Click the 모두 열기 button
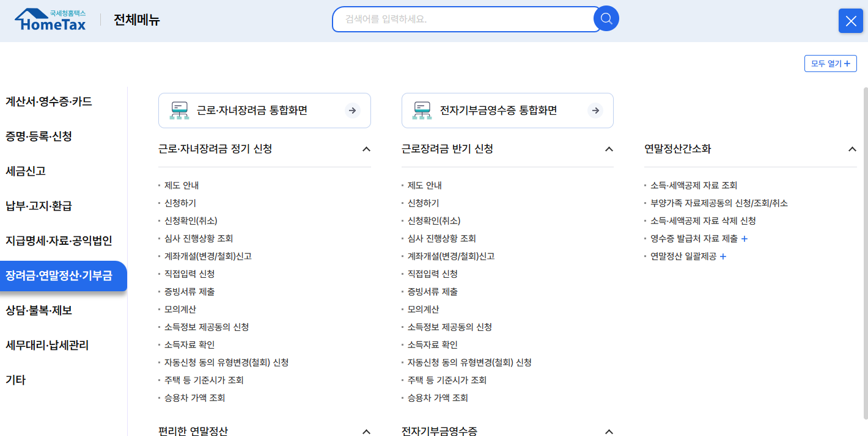Screen dimensions: 868x436 click(830, 64)
